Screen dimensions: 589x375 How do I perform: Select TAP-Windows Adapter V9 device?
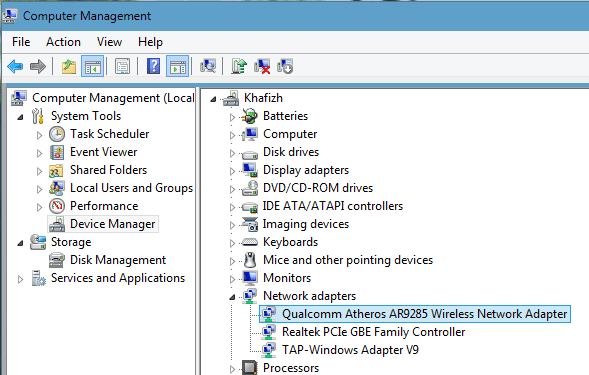(350, 350)
